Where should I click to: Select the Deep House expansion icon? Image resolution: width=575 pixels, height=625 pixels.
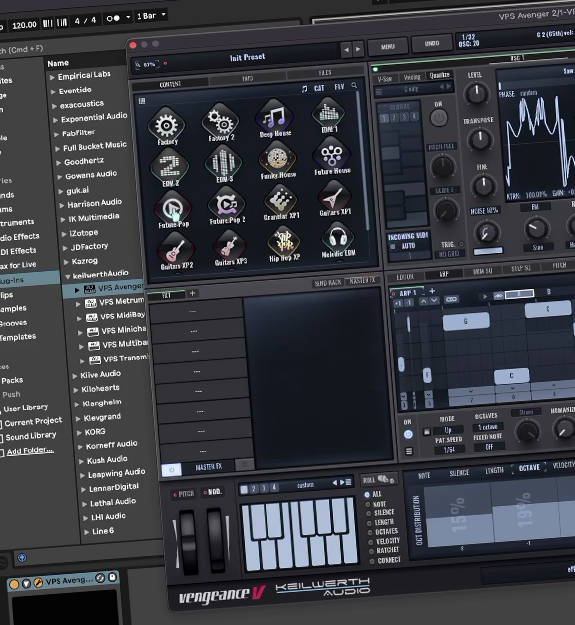point(275,119)
